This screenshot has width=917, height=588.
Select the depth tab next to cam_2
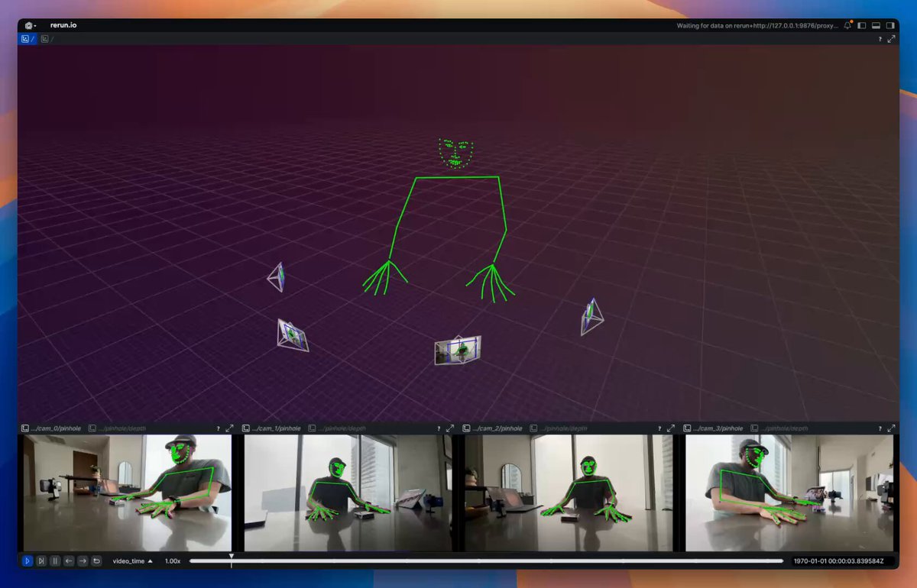(557, 428)
